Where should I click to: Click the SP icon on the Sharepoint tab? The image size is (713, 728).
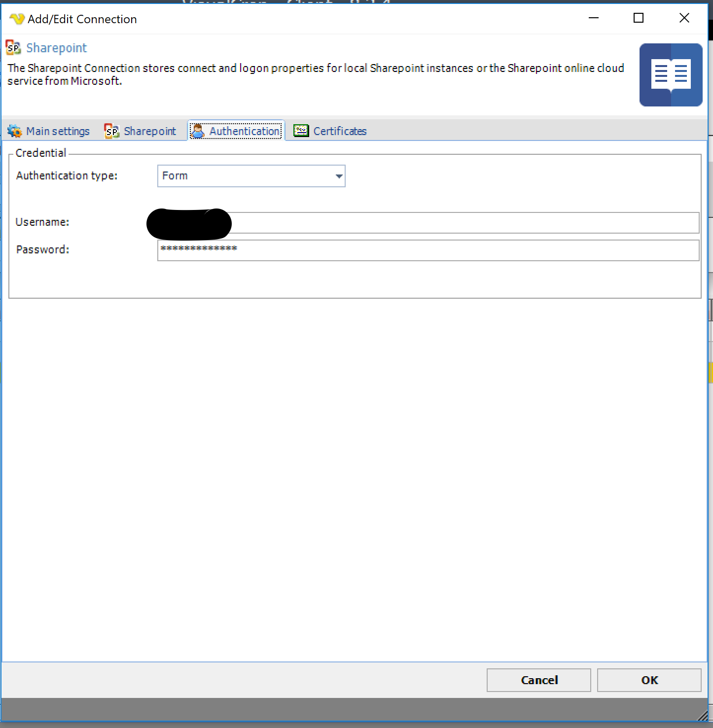(112, 131)
